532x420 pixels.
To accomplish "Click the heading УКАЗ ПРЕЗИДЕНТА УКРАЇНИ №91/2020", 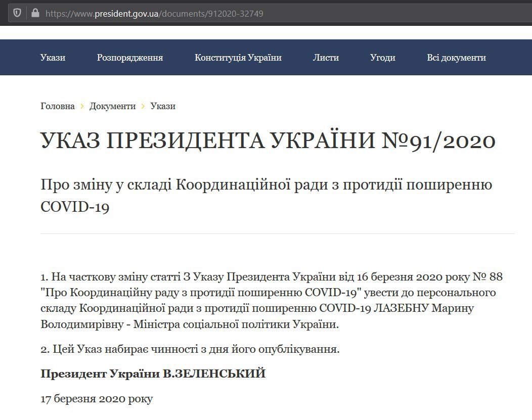I will click(x=268, y=141).
